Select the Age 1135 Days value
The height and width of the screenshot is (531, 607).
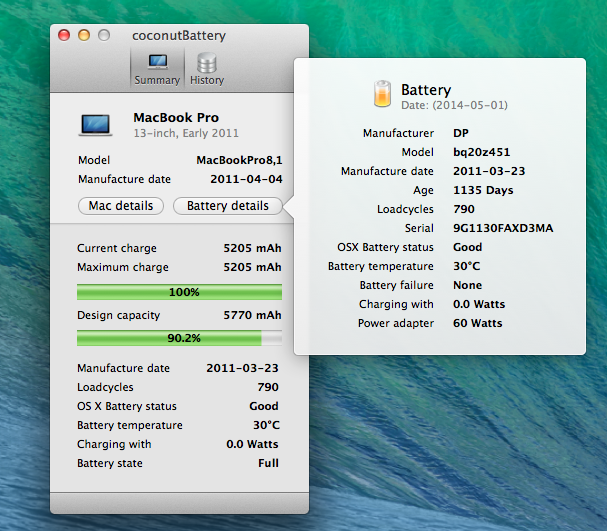483,190
